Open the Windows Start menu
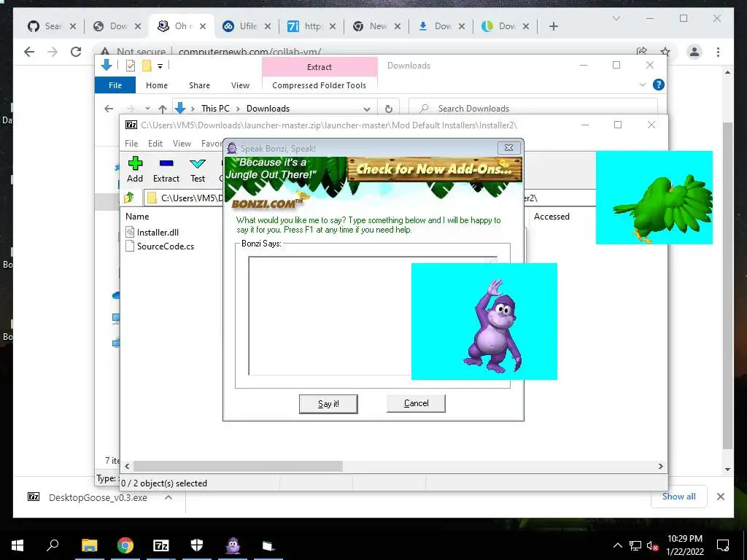This screenshot has width=747, height=560. click(18, 545)
